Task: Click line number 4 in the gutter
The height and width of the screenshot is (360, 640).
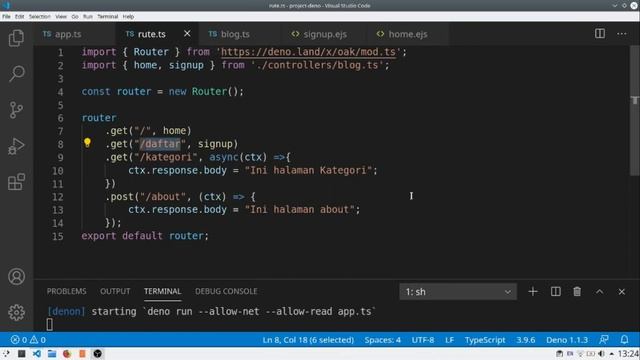Action: click(60, 92)
